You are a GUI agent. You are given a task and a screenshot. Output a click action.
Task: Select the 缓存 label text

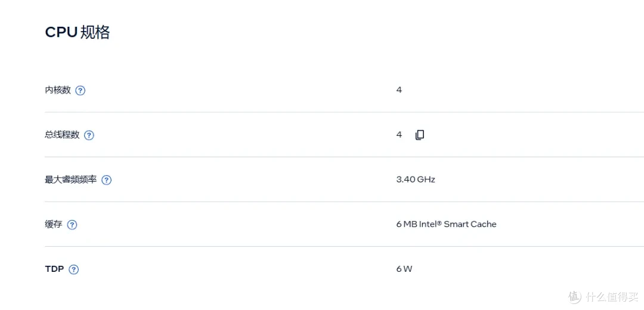click(x=54, y=224)
